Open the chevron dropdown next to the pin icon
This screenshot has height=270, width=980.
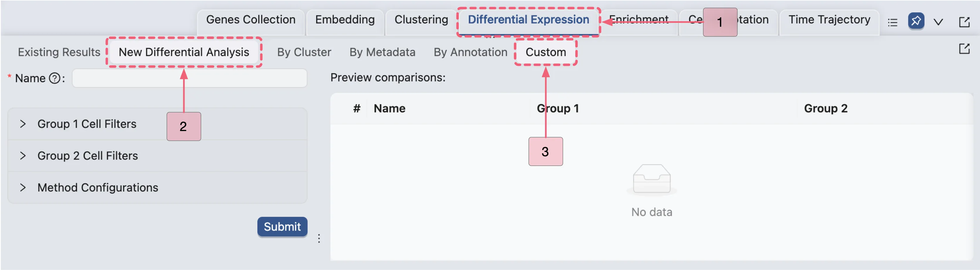(938, 22)
